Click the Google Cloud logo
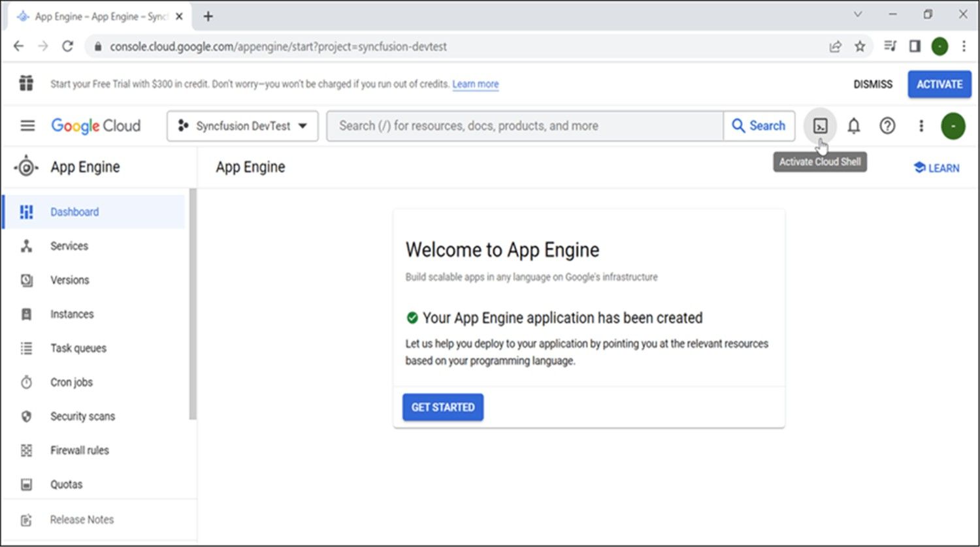Screen dimensions: 980x547 pyautogui.click(x=96, y=125)
